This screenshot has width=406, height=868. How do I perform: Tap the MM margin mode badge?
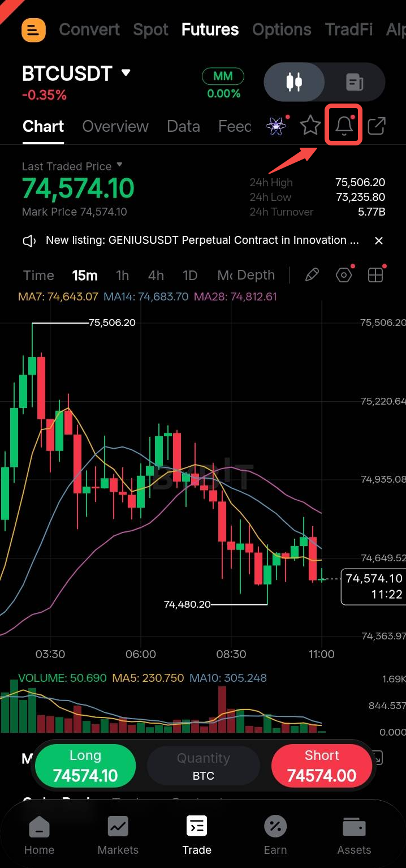click(x=223, y=76)
